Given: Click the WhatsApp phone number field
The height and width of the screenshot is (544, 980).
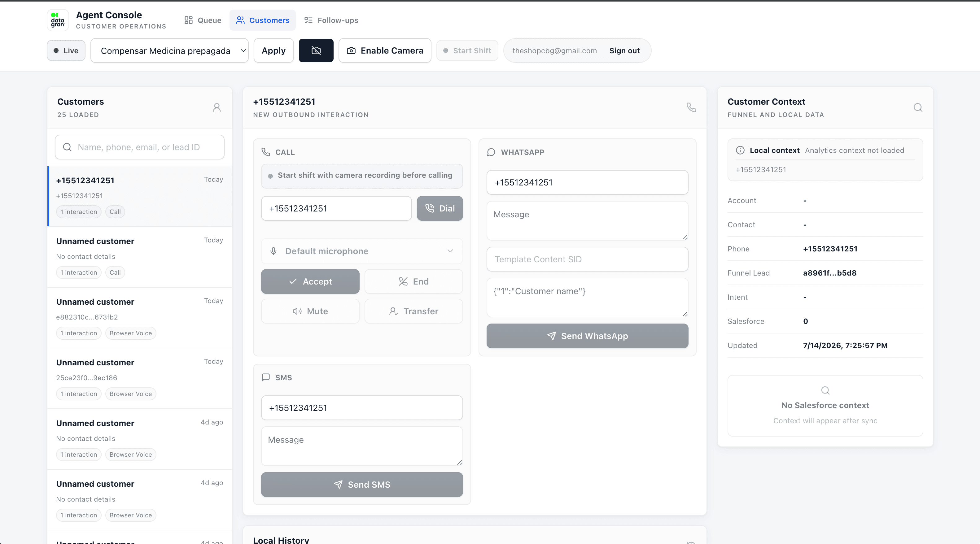Looking at the screenshot, I should pyautogui.click(x=587, y=183).
